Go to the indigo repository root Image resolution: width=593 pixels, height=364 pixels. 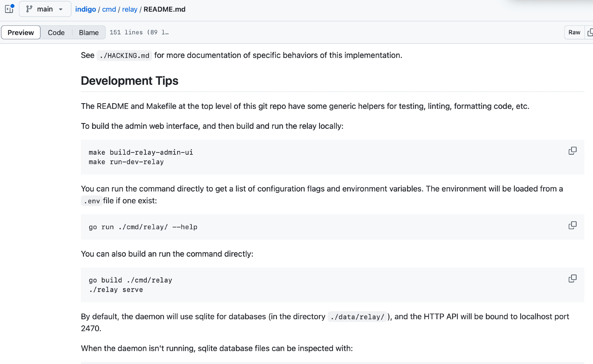(85, 9)
